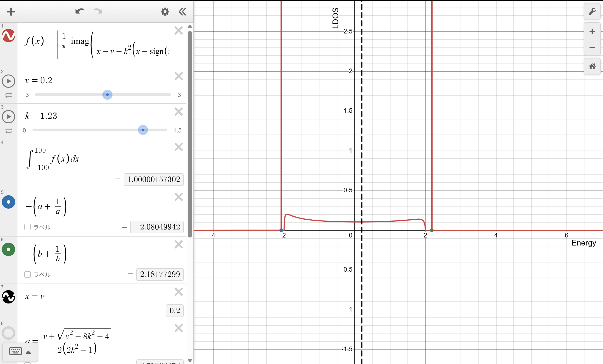
Task: Click the k slider track near 1.5
Action: pos(164,130)
